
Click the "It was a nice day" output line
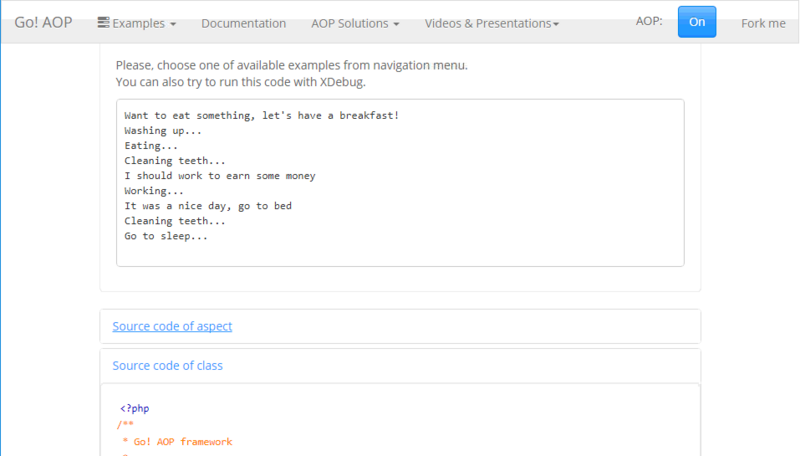pos(208,206)
